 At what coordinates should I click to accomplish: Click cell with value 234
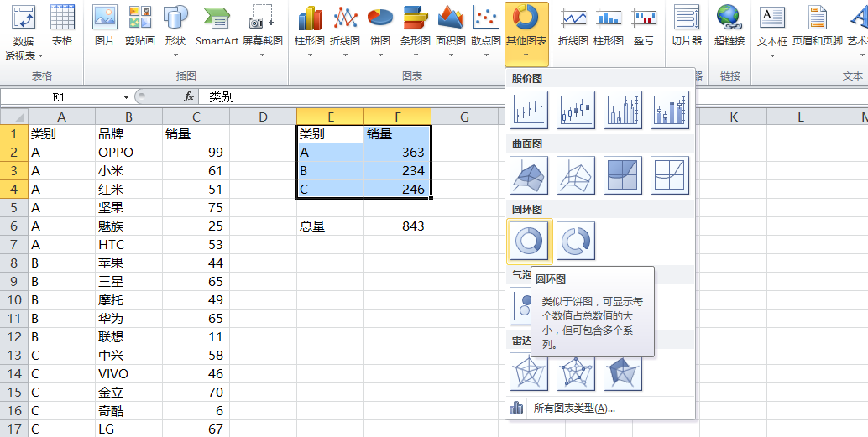click(397, 171)
